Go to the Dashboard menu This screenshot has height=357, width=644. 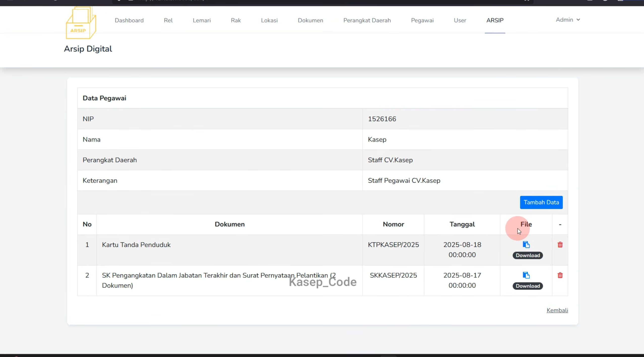(x=129, y=20)
